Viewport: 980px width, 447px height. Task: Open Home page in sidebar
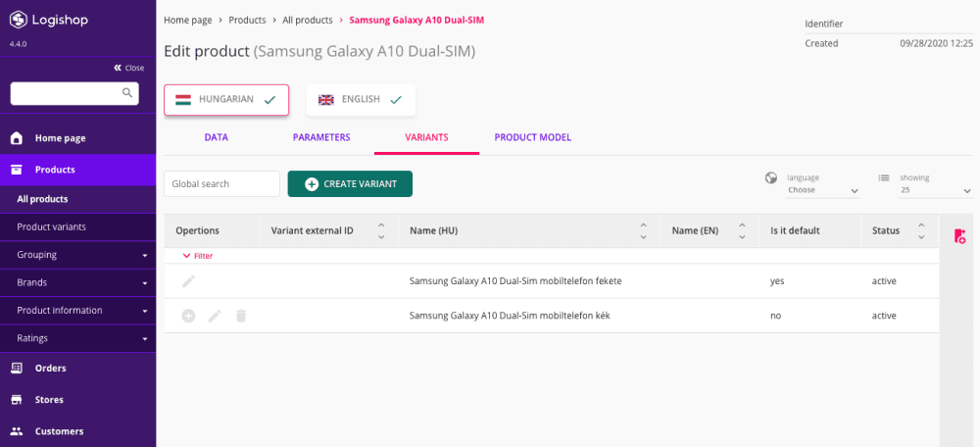[78, 138]
